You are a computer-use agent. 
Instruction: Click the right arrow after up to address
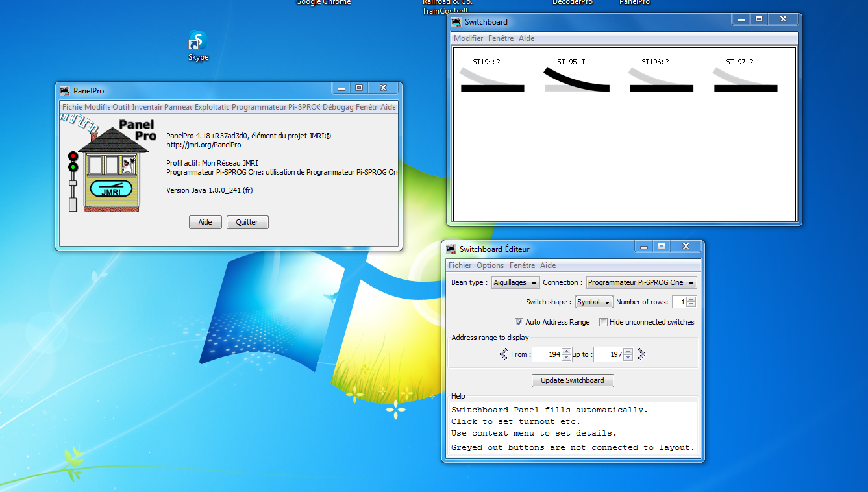tap(641, 354)
